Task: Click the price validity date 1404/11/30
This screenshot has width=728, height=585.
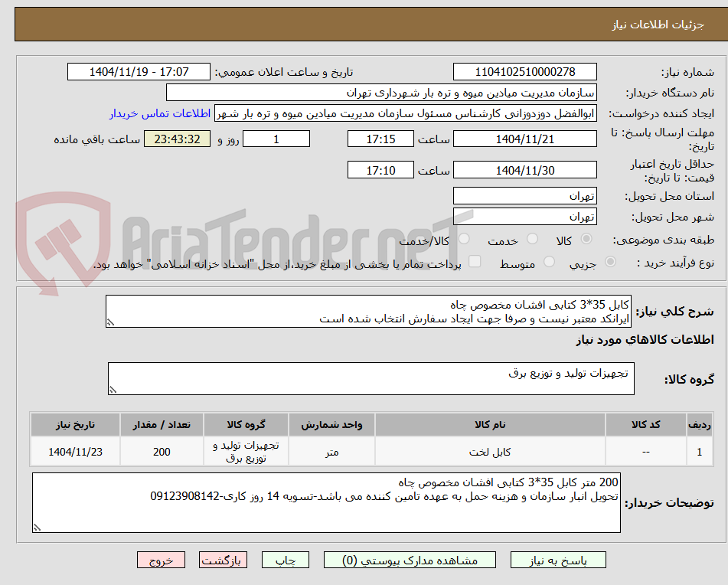Action: (524, 171)
